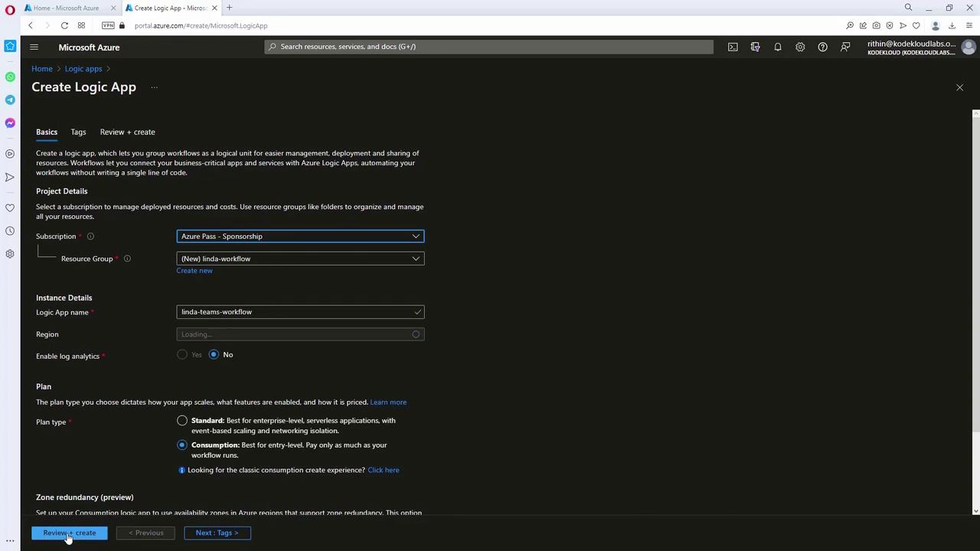980x551 pixels.
Task: Select Yes for Enable log analytics
Action: (182, 354)
